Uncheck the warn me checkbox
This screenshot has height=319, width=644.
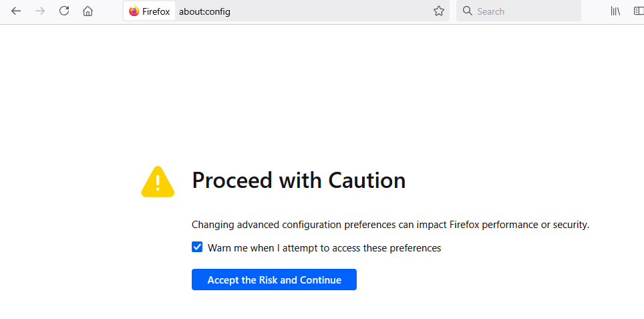coord(197,247)
